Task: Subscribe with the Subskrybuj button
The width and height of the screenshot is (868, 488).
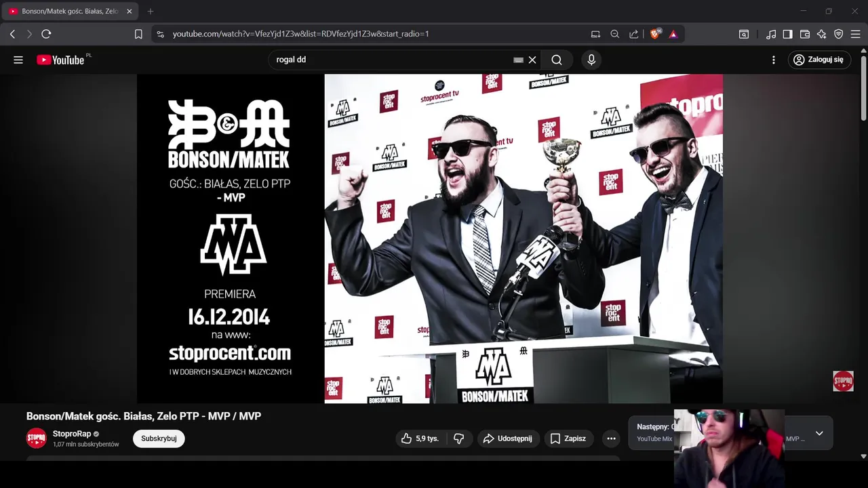Action: tap(159, 439)
